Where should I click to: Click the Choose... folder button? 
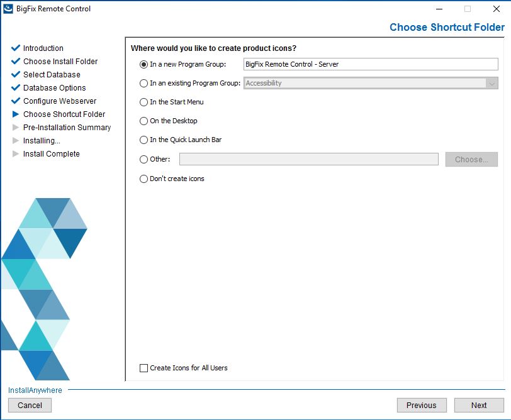pos(471,160)
